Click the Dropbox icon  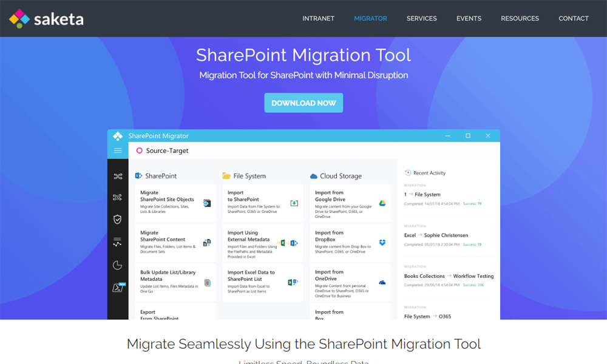pos(382,243)
